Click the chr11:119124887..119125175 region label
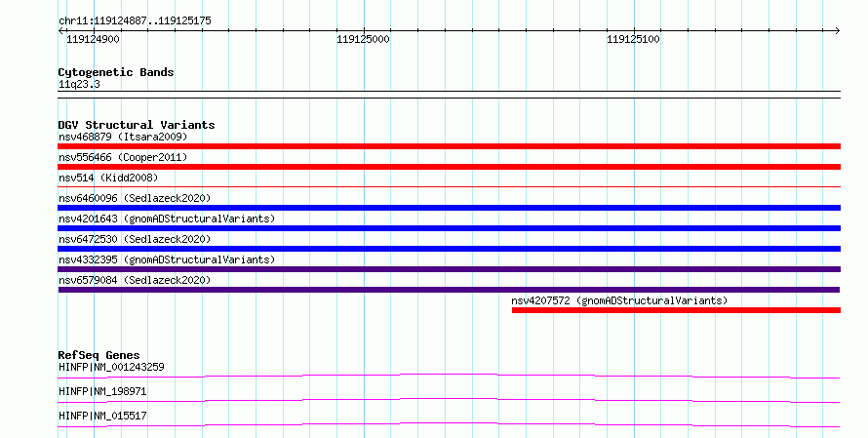The height and width of the screenshot is (438, 868). pyautogui.click(x=135, y=21)
